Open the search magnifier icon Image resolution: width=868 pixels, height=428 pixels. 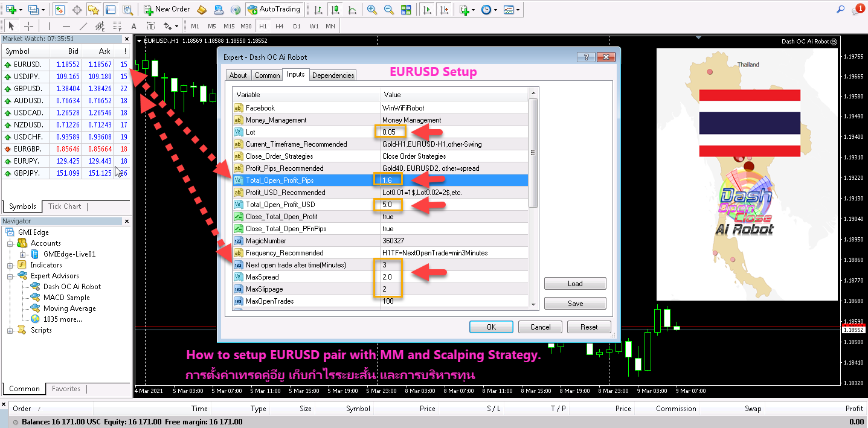[841, 9]
